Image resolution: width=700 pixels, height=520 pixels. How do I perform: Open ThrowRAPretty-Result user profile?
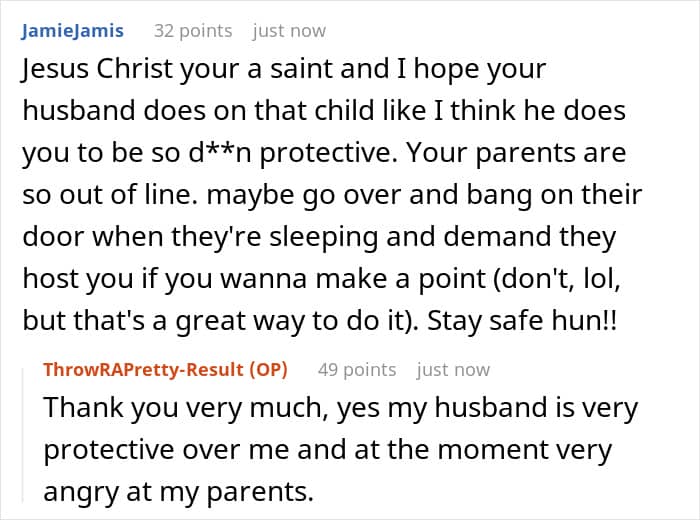click(143, 370)
